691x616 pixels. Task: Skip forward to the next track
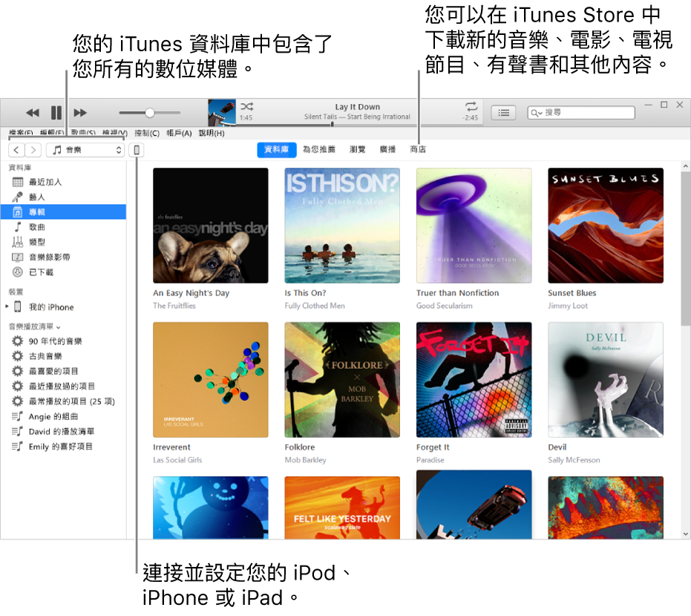[79, 113]
